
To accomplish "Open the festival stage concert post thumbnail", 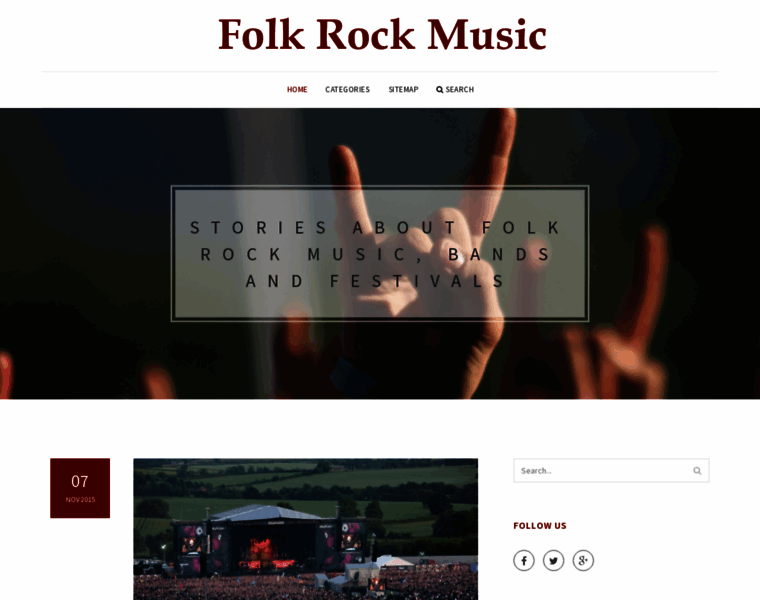I will tap(305, 529).
